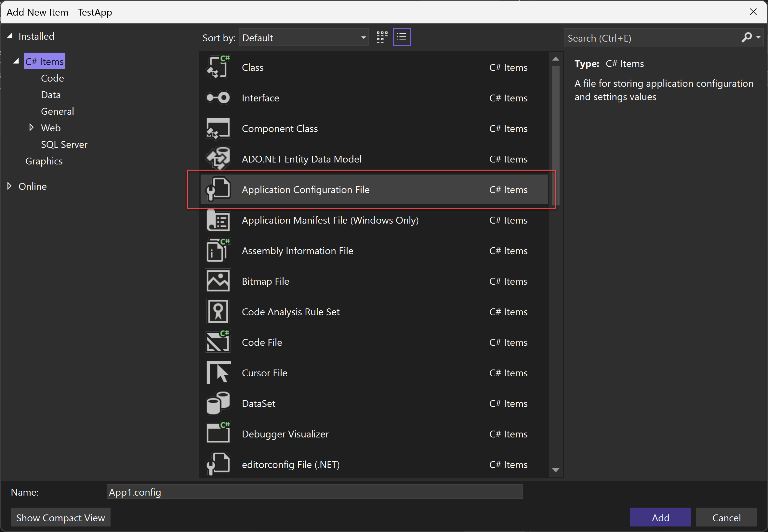Select the Assembly Information File icon
Screen dimensions: 768x532
(218, 251)
